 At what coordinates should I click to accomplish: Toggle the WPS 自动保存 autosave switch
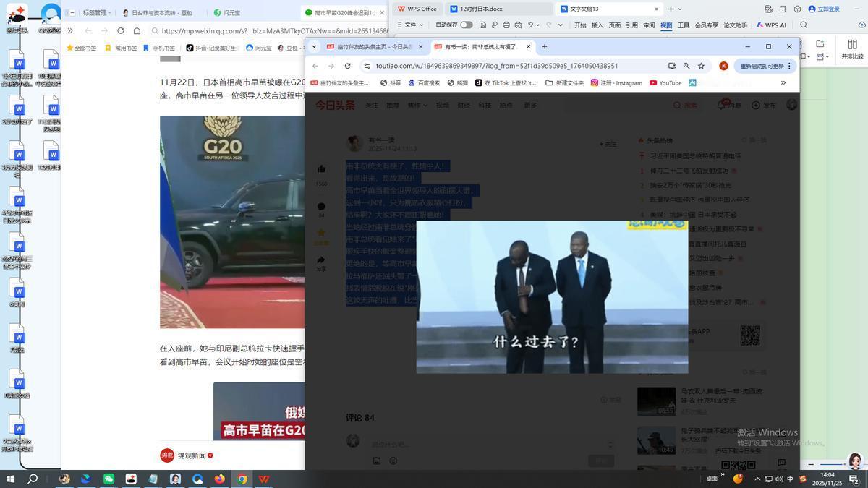pos(466,25)
